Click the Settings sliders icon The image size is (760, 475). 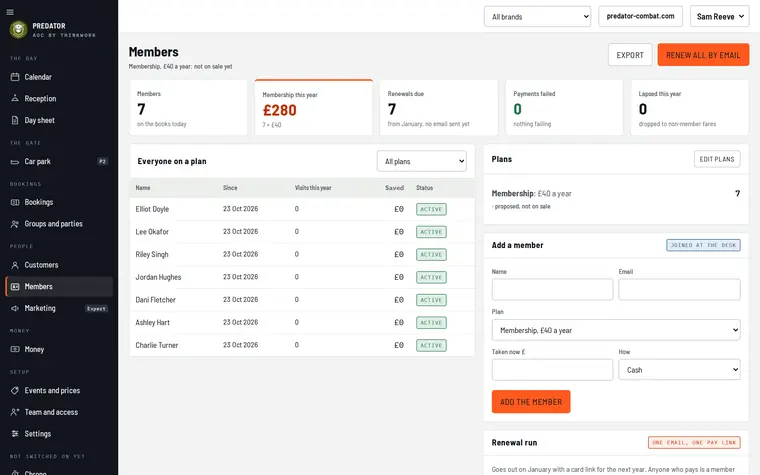pos(15,434)
